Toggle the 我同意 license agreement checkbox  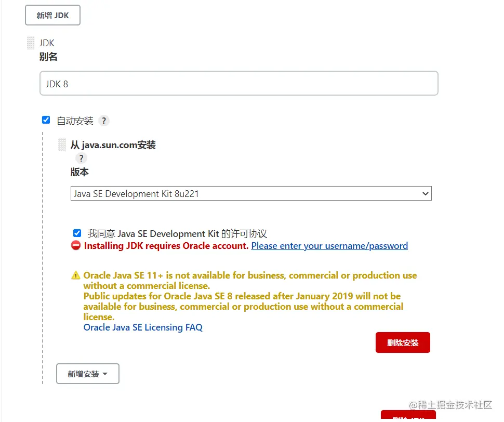point(77,233)
